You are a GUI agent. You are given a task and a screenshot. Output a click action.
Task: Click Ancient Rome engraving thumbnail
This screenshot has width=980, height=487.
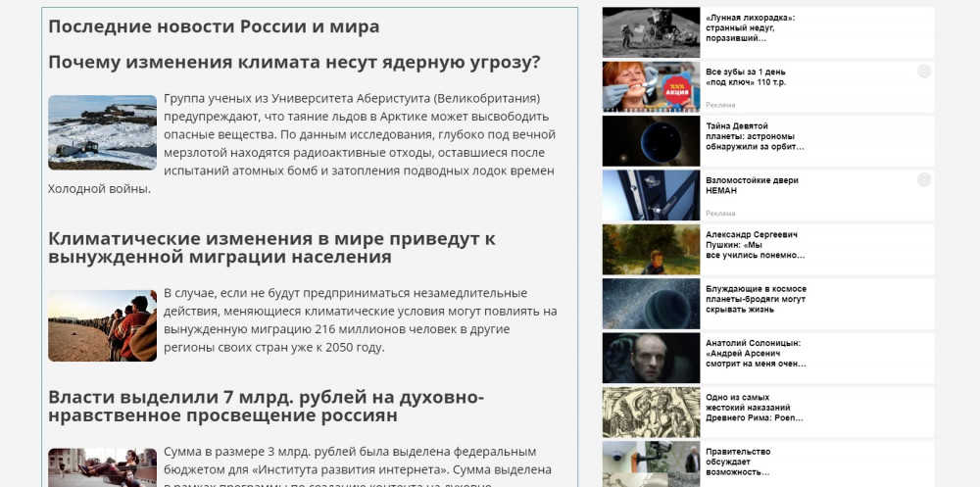[652, 412]
